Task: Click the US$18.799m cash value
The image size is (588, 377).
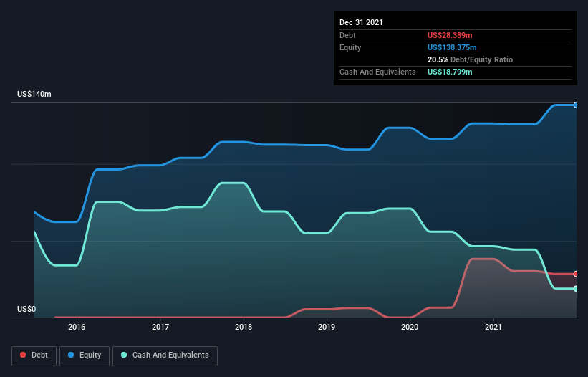Action: (x=450, y=72)
